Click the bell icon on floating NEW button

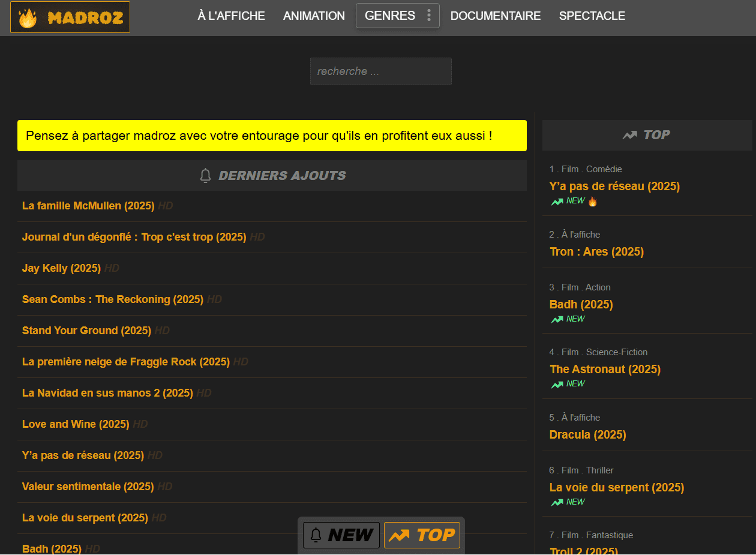pyautogui.click(x=316, y=535)
